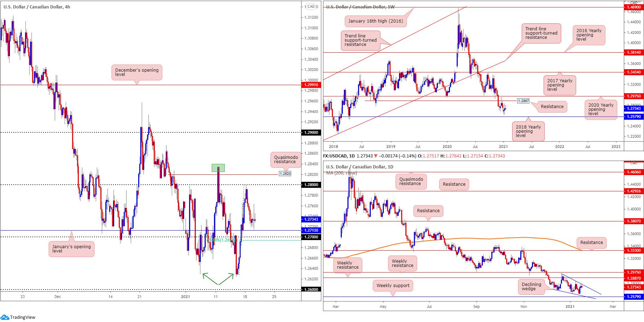The image size is (644, 322).
Task: Click the 1.2887 price tag on weekly chart
Action: click(523, 101)
